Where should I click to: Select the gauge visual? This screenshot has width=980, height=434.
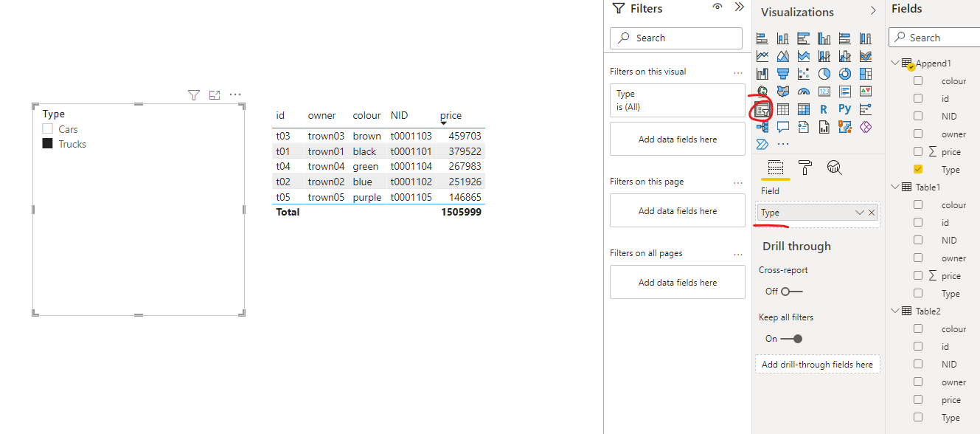coord(803,92)
